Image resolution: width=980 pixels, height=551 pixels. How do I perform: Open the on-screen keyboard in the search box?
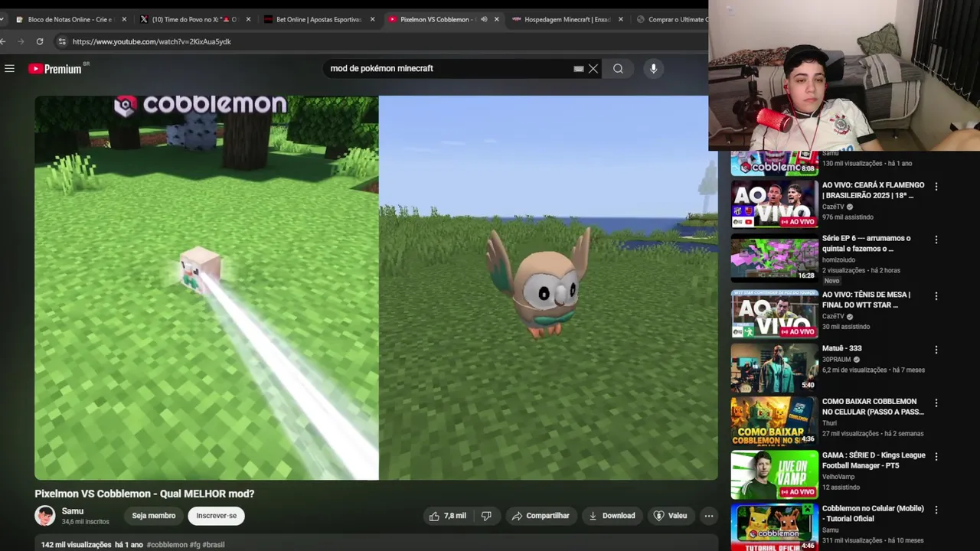click(579, 69)
